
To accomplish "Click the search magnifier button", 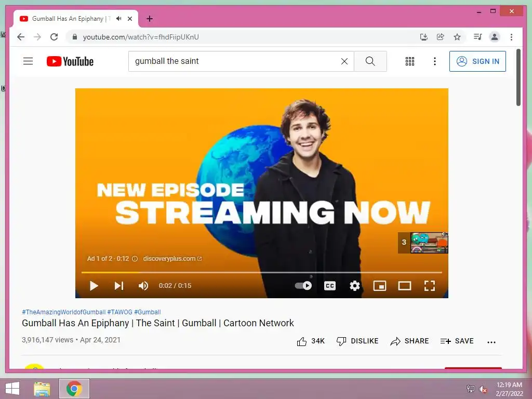I will click(x=370, y=61).
